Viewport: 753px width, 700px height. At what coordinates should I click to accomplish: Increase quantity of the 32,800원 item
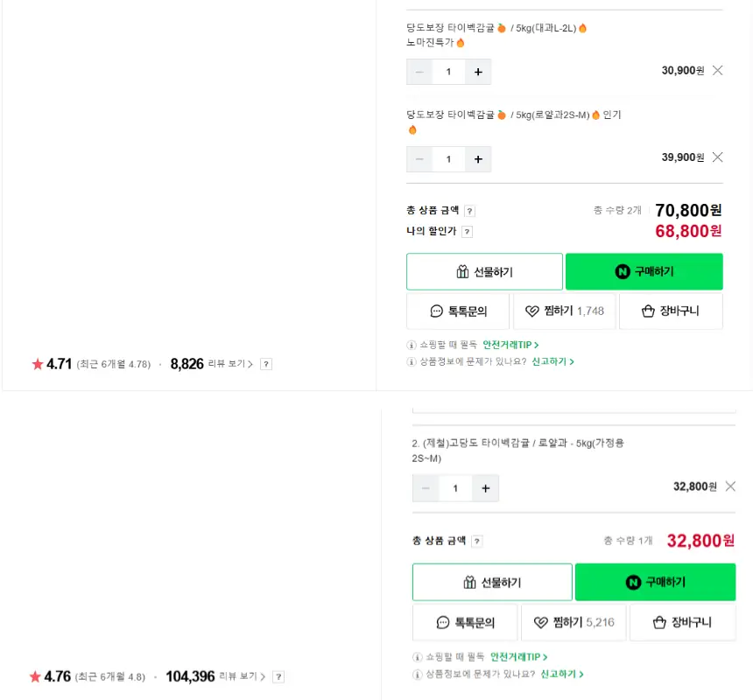(485, 488)
